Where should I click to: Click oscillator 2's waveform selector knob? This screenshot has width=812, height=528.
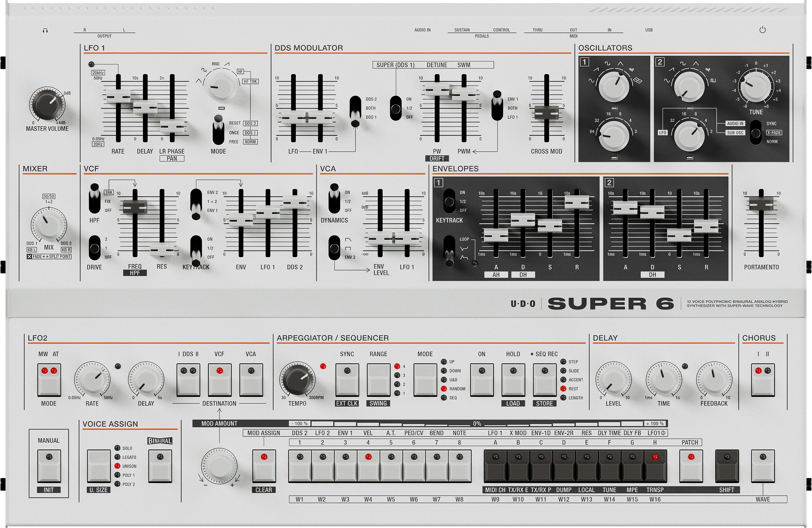point(690,86)
